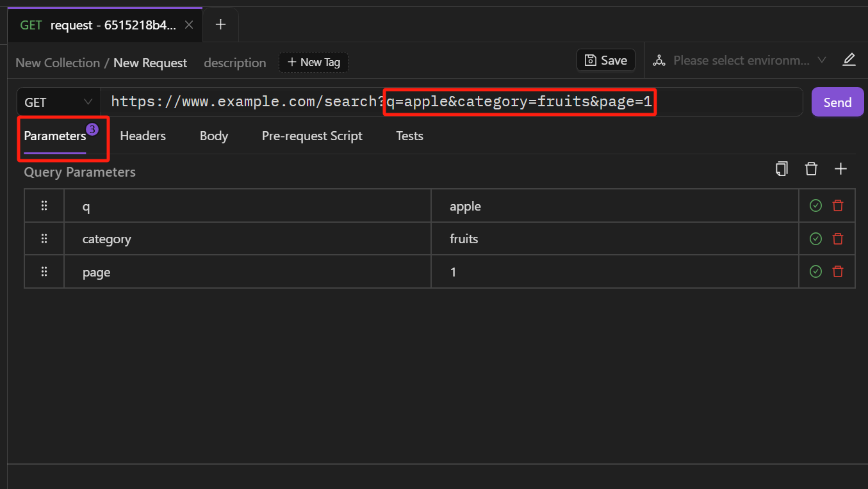The height and width of the screenshot is (489, 868).
Task: Click the '1' parameter value cell
Action: [x=615, y=272]
